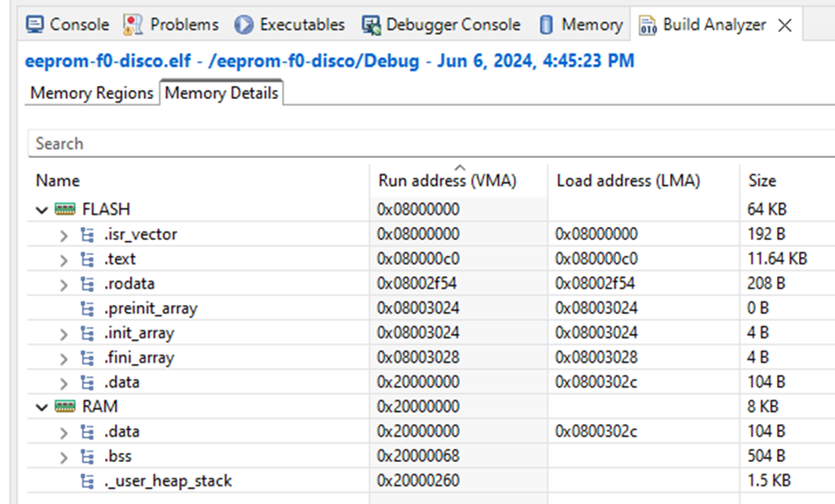Close the Build Analyzer view

[785, 25]
